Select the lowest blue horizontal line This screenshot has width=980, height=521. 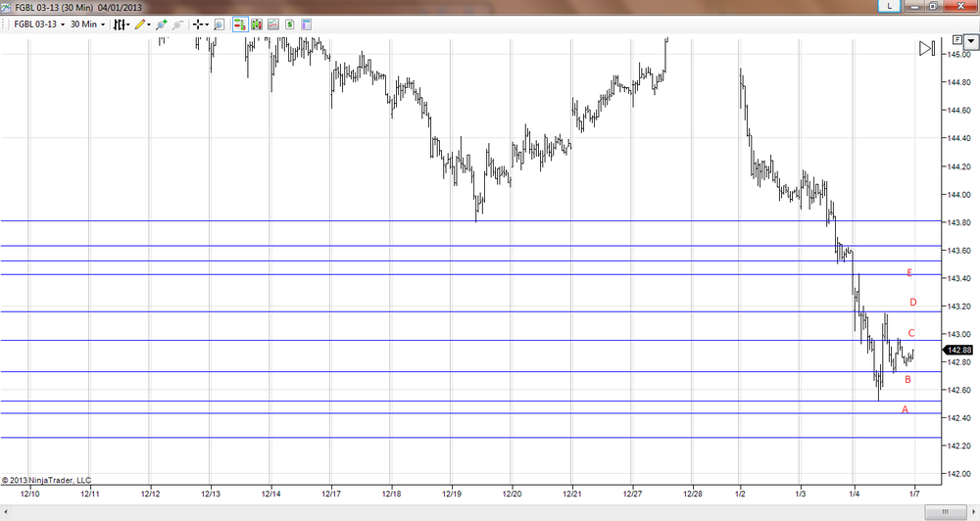470,438
